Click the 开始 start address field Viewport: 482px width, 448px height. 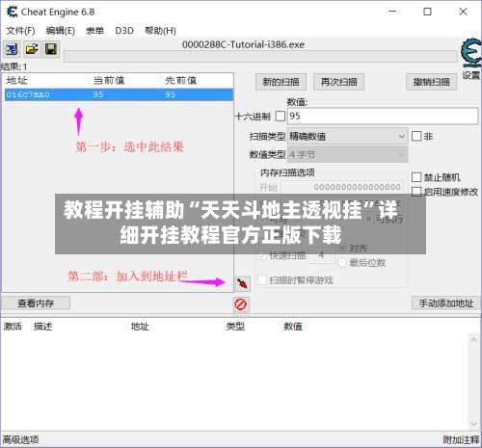[x=342, y=187]
